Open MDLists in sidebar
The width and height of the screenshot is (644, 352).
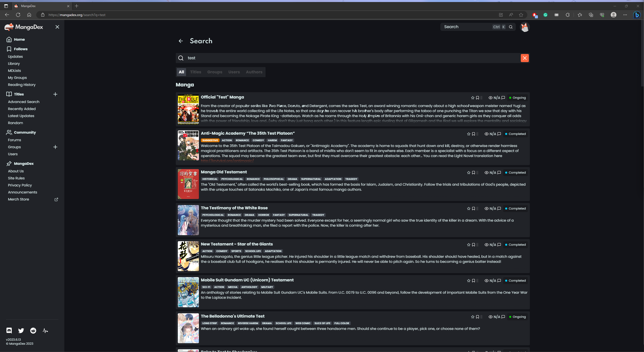point(14,71)
